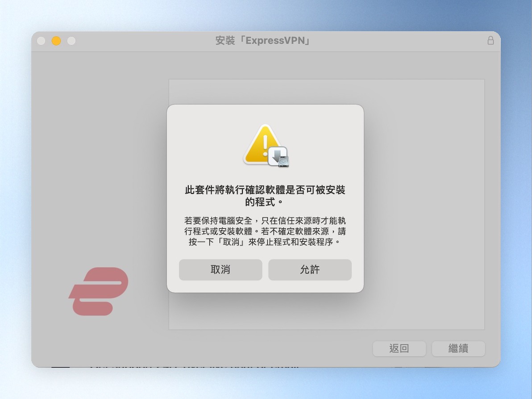Click the lock icon in the title bar

(490, 40)
